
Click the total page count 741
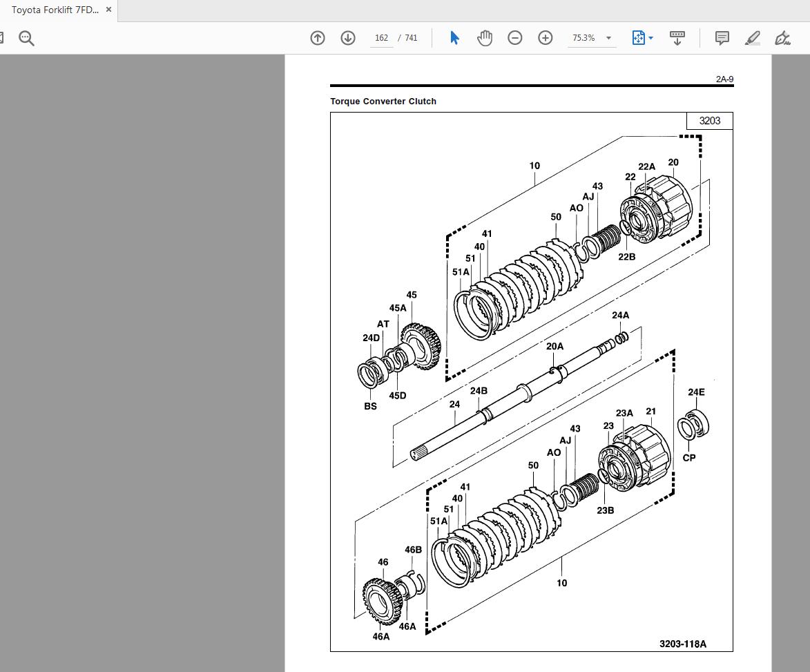(411, 38)
